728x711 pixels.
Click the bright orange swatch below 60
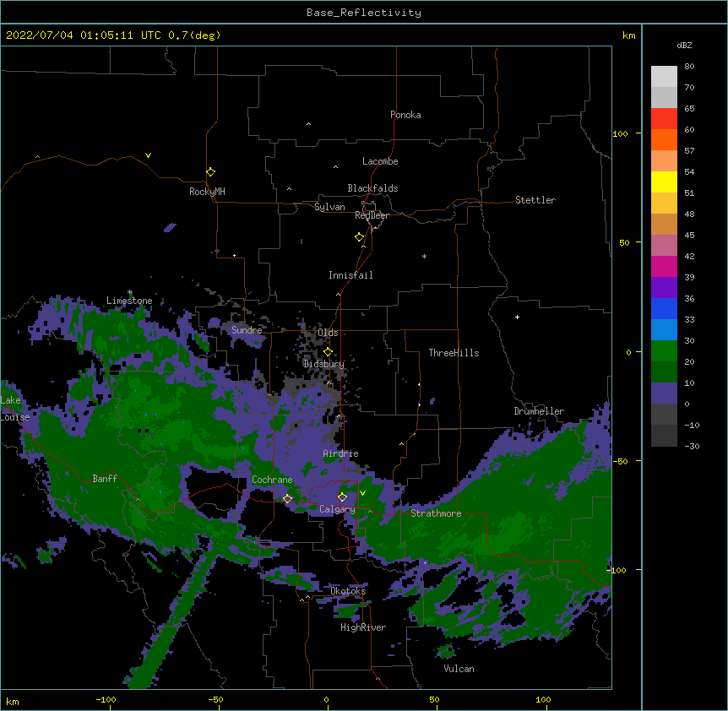coord(664,139)
